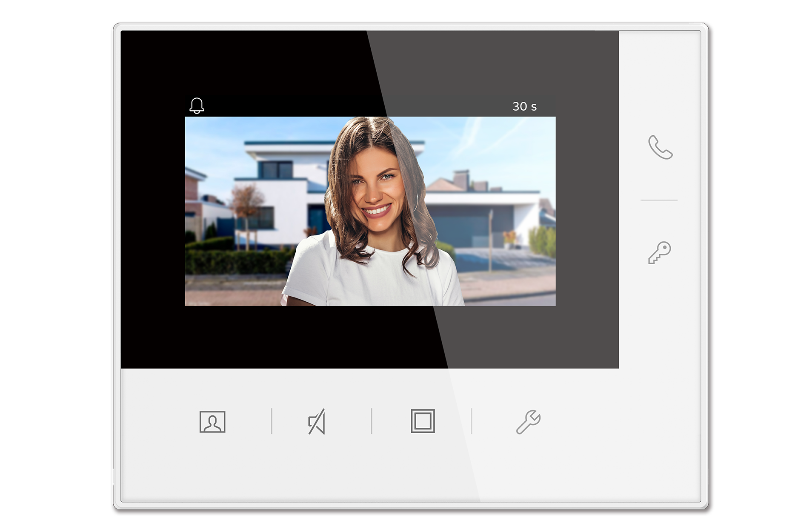
Task: Mute the ringtone with the crossed speaker icon
Action: coord(317,422)
